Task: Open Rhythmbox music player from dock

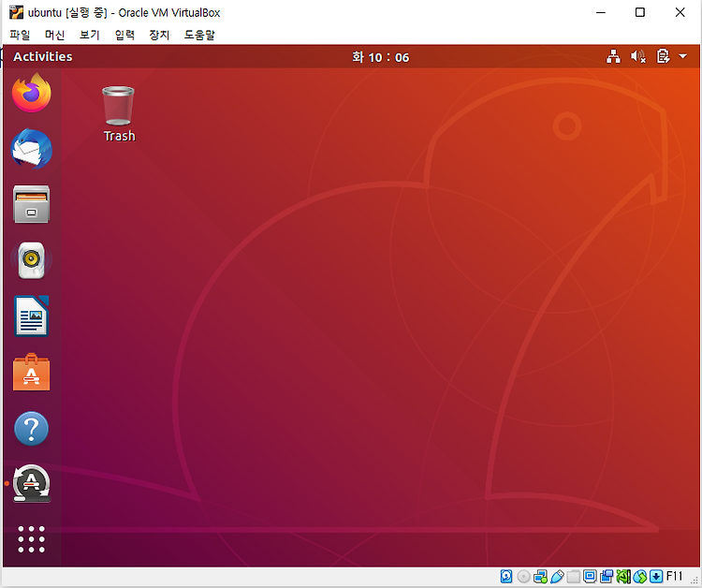Action: pyautogui.click(x=31, y=260)
